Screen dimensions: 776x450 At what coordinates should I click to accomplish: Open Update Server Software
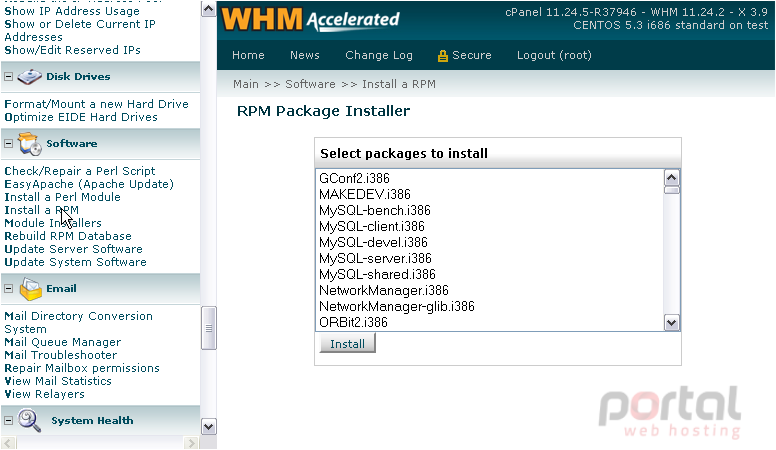click(x=73, y=249)
